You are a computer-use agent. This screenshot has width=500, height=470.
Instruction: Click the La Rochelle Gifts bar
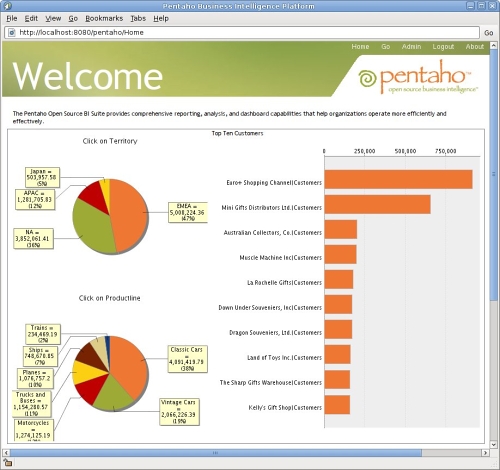click(x=339, y=279)
